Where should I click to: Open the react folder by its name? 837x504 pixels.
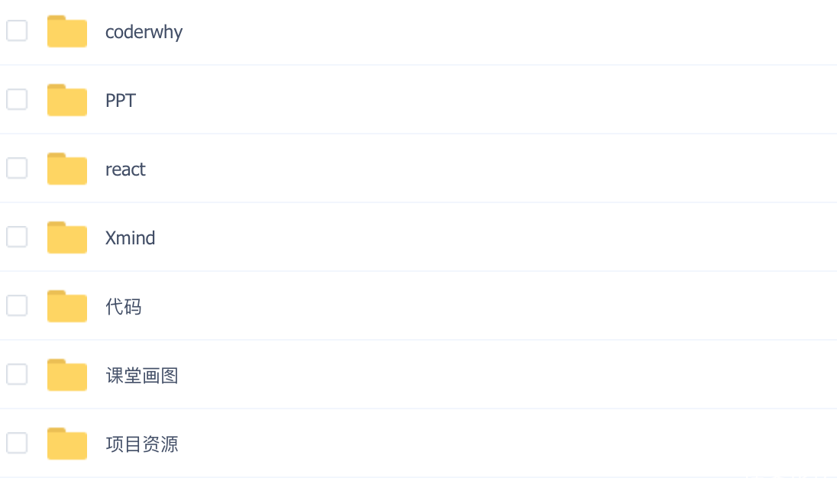125,170
